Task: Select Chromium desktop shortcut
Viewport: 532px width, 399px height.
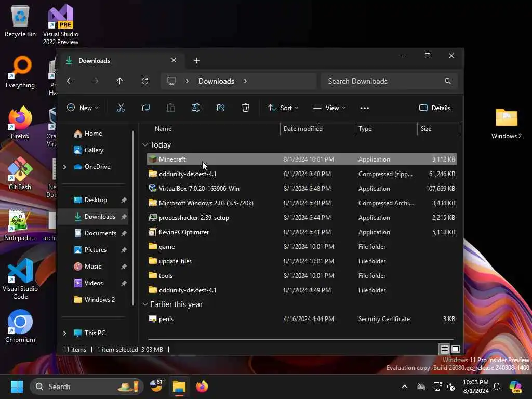Action: [x=20, y=326]
